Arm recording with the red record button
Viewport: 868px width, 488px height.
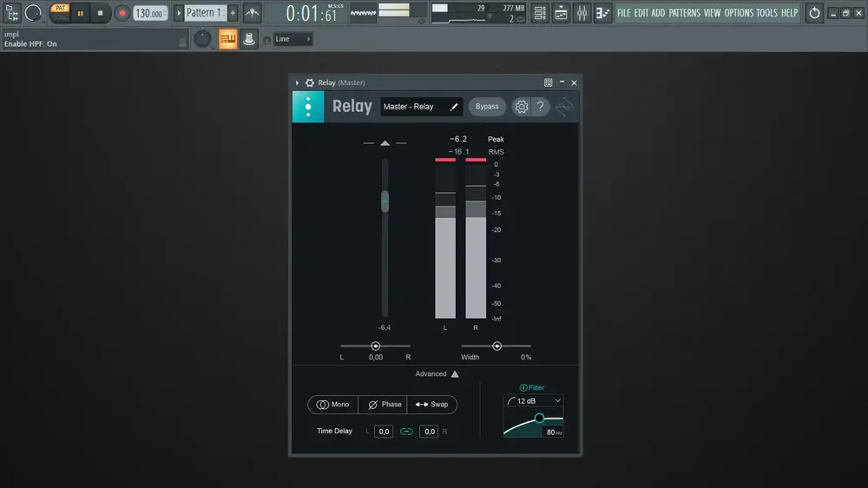point(122,13)
